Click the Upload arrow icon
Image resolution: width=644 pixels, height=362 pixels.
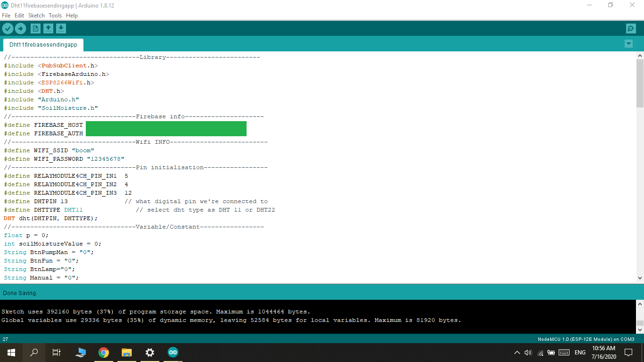coord(20,28)
